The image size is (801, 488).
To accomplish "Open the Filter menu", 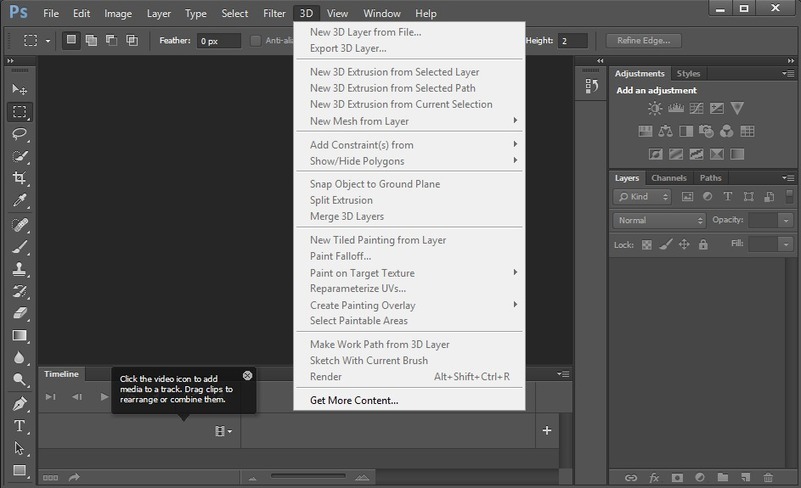I will click(x=274, y=13).
